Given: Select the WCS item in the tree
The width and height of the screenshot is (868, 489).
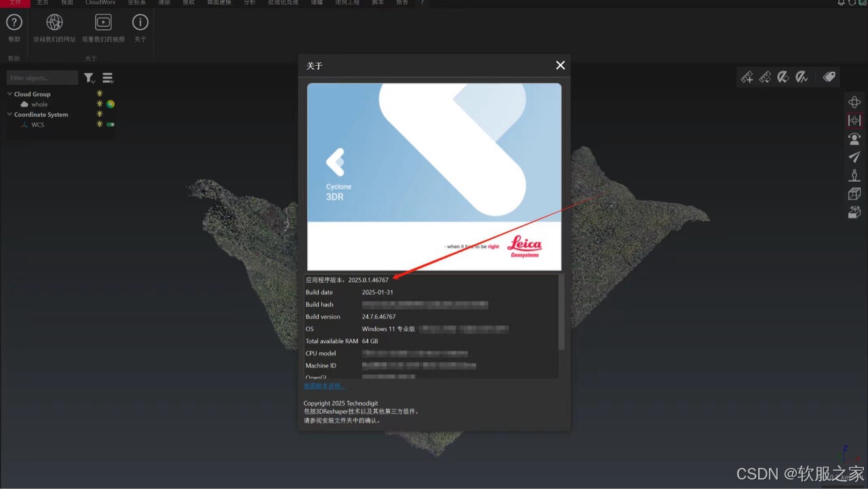Looking at the screenshot, I should pos(37,125).
